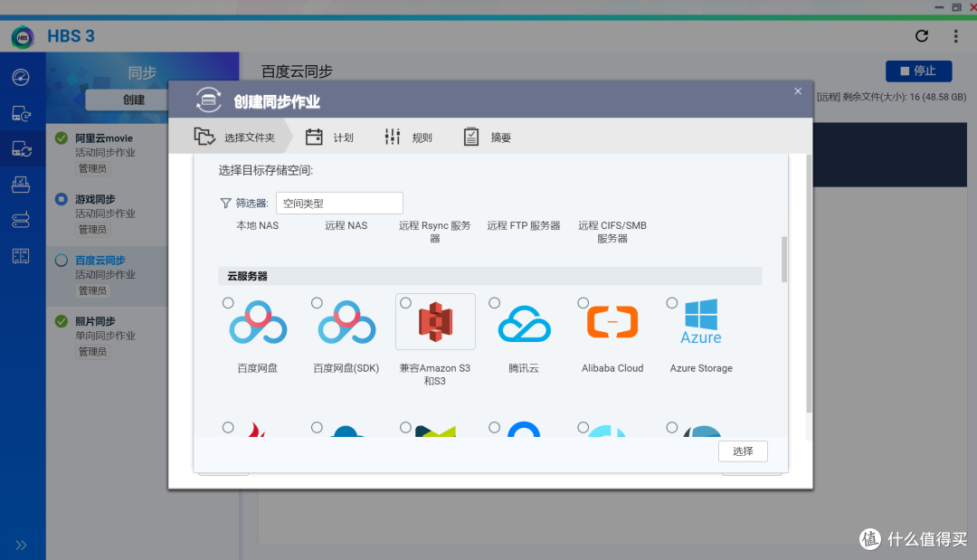Open the Backup & Restore sidebar icon
The image size is (977, 560).
click(21, 113)
